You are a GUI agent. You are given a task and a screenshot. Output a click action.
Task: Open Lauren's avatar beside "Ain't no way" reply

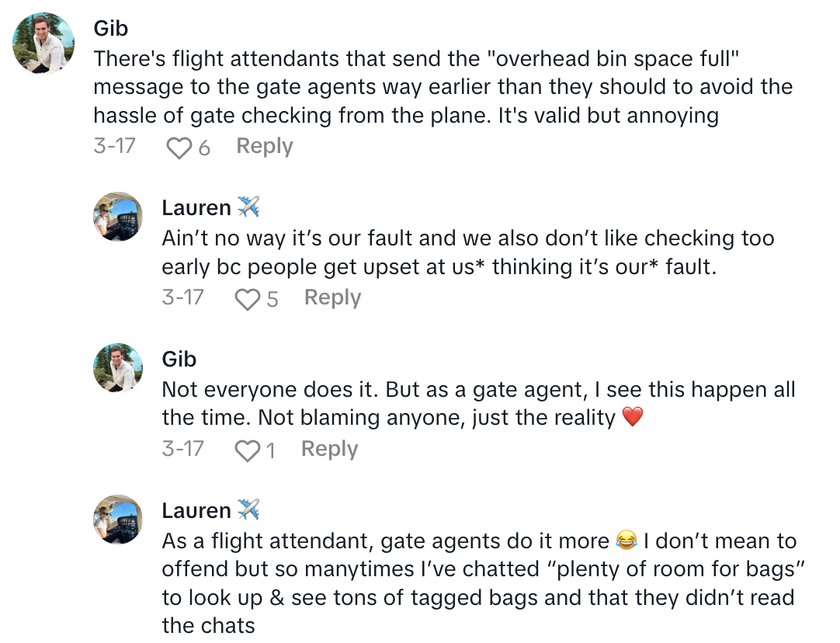[x=118, y=217]
